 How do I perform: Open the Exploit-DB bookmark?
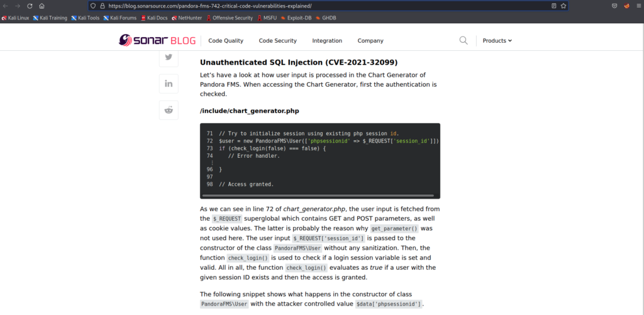click(x=296, y=18)
